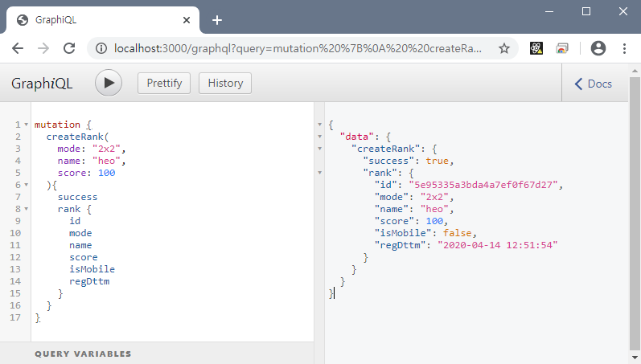Collapse the root brace in result pane
The height and width of the screenshot is (364, 641).
point(319,125)
